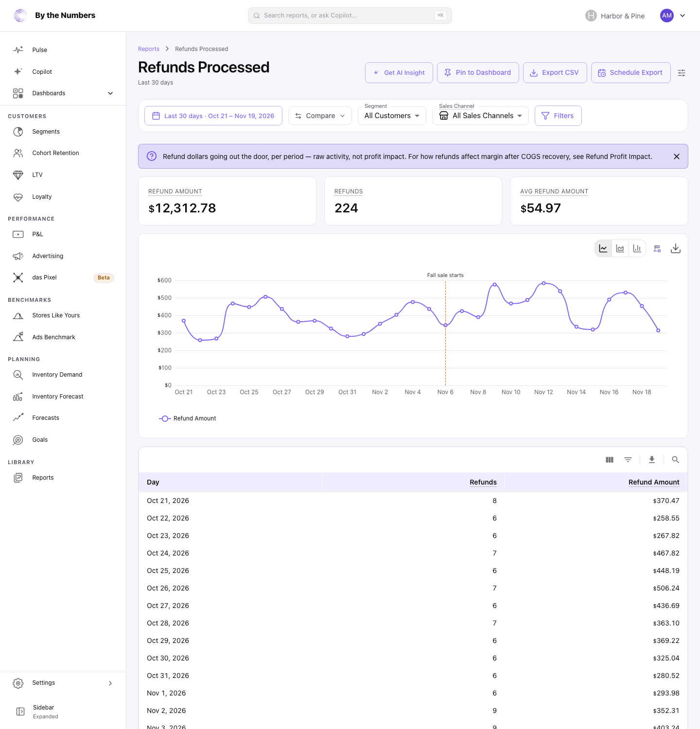The width and height of the screenshot is (700, 729).
Task: Switch chart to line view
Action: [603, 248]
